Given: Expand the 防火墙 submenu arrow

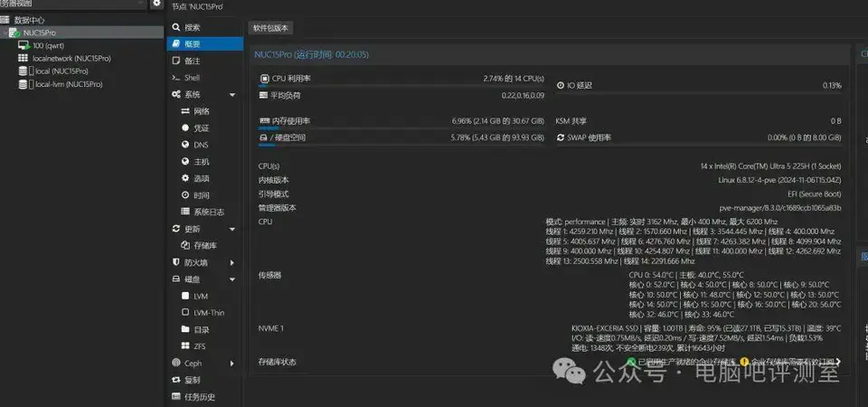Looking at the screenshot, I should click(232, 262).
